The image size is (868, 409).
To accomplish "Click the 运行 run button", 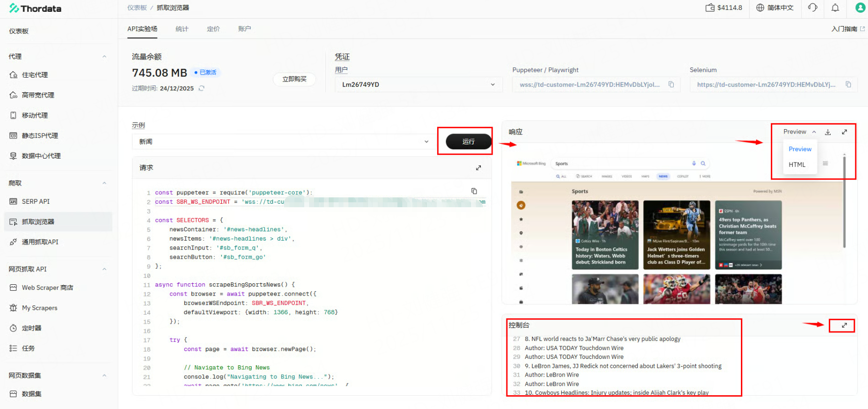I will point(468,141).
